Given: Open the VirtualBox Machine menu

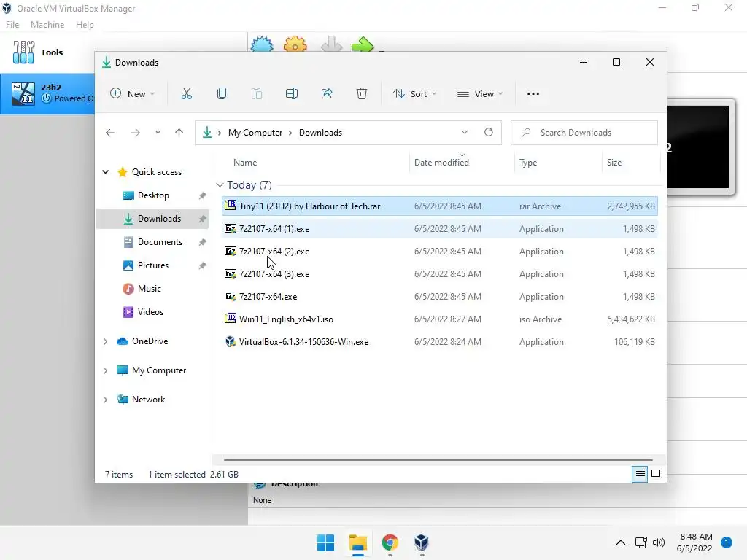Looking at the screenshot, I should click(47, 25).
